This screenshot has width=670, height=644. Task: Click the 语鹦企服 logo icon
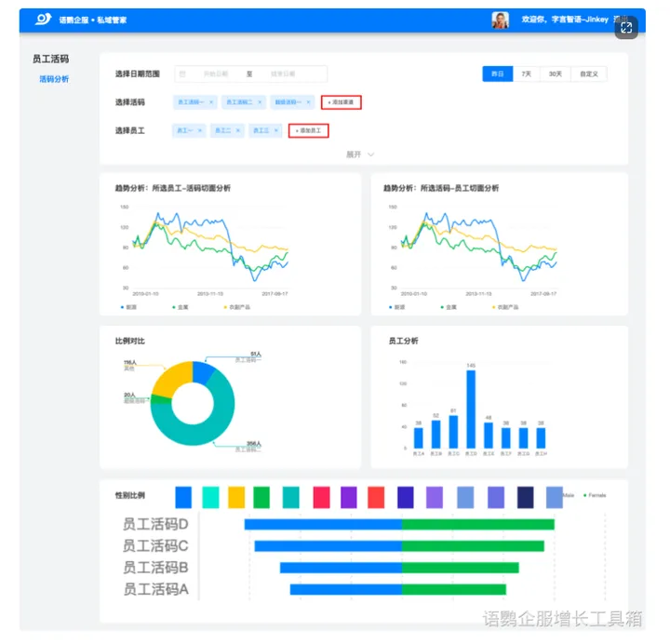43,19
